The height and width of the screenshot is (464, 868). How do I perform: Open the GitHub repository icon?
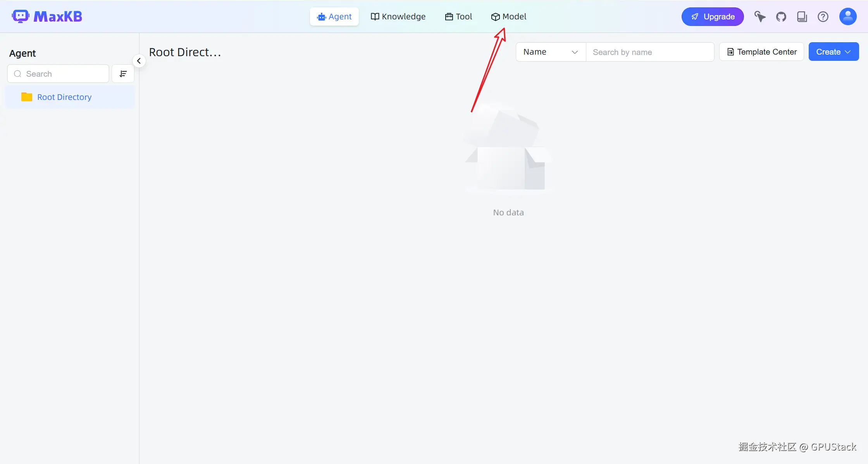781,17
